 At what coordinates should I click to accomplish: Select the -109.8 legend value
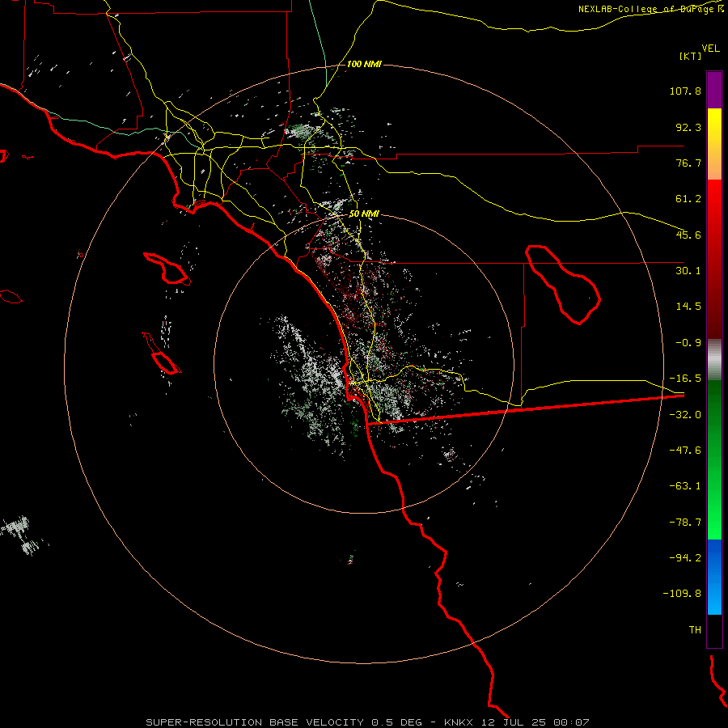pos(682,594)
